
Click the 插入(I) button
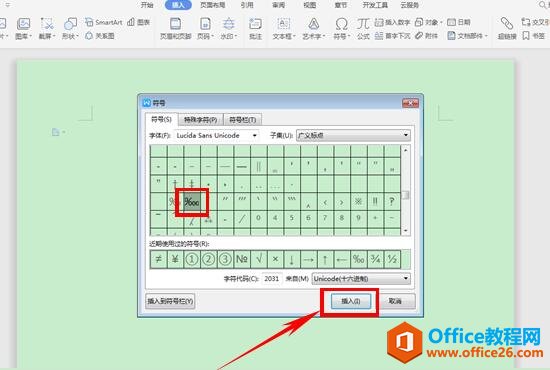pyautogui.click(x=351, y=301)
